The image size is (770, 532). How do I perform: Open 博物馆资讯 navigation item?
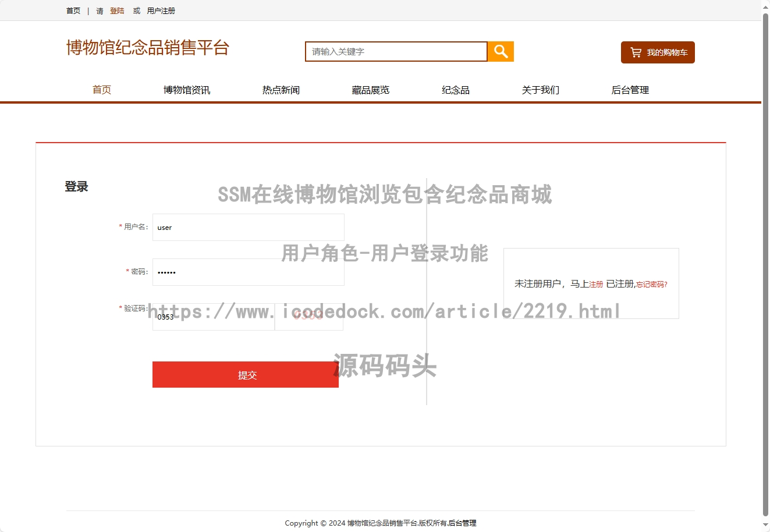coord(187,90)
